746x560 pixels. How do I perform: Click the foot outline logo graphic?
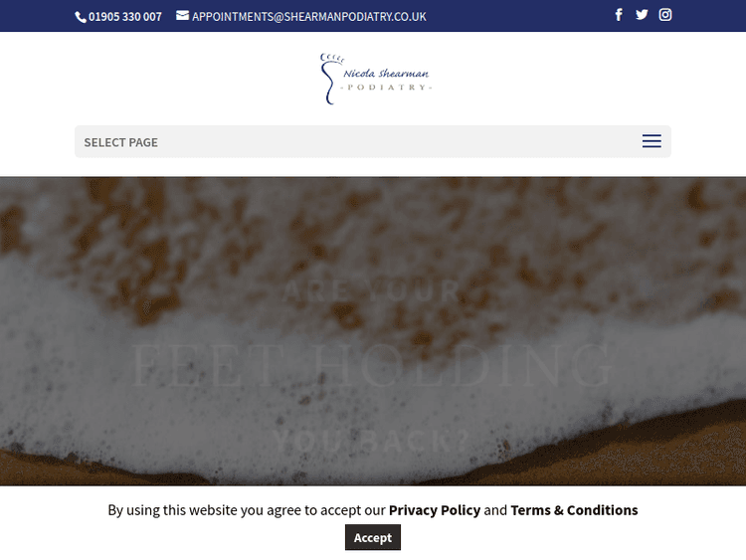tap(330, 79)
